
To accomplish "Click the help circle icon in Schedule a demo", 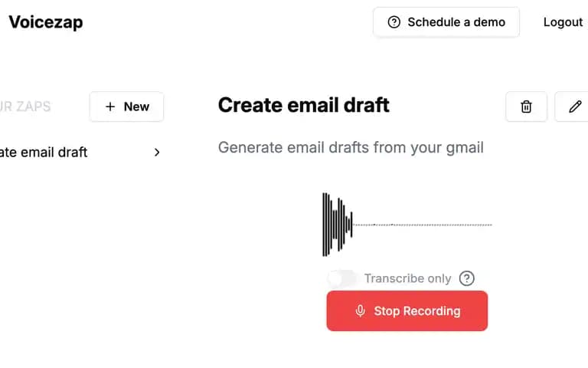I will 394,22.
